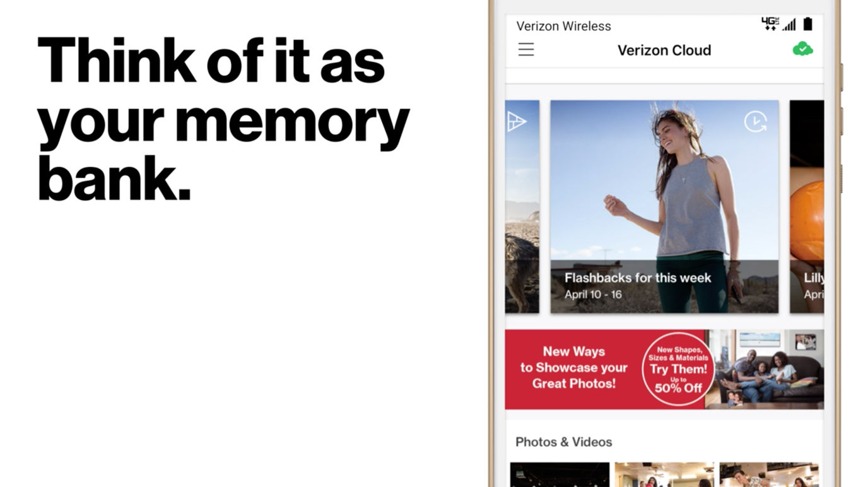Open the left card with the dog photo
The height and width of the screenshot is (487, 868).
pos(522,207)
